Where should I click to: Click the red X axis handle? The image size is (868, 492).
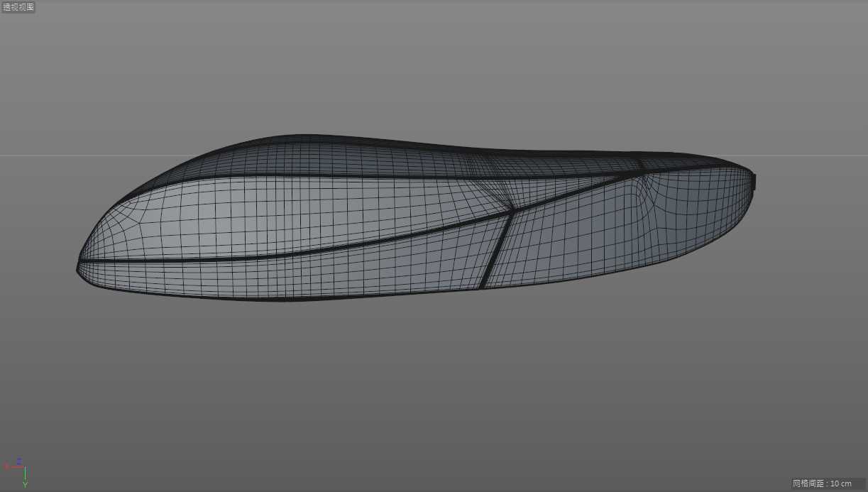(9, 466)
